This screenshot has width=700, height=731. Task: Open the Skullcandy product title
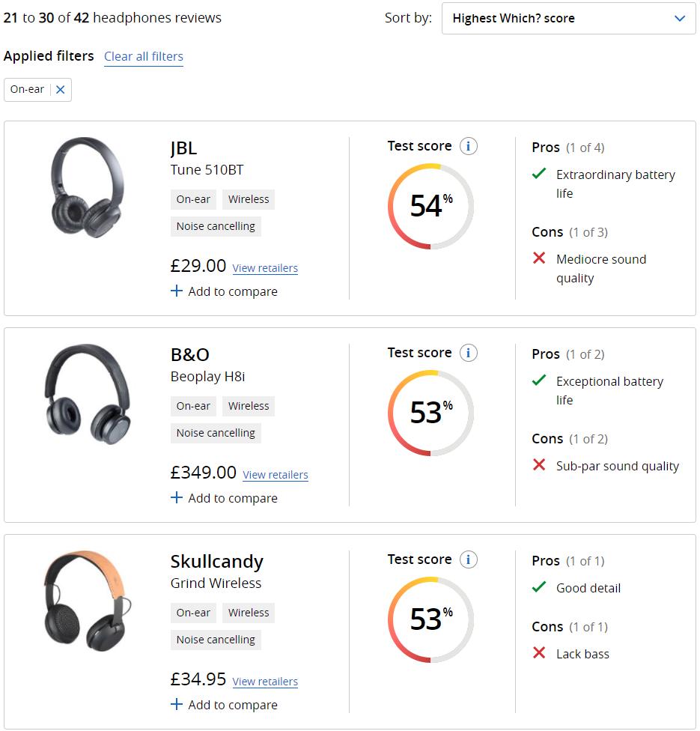pyautogui.click(x=217, y=562)
